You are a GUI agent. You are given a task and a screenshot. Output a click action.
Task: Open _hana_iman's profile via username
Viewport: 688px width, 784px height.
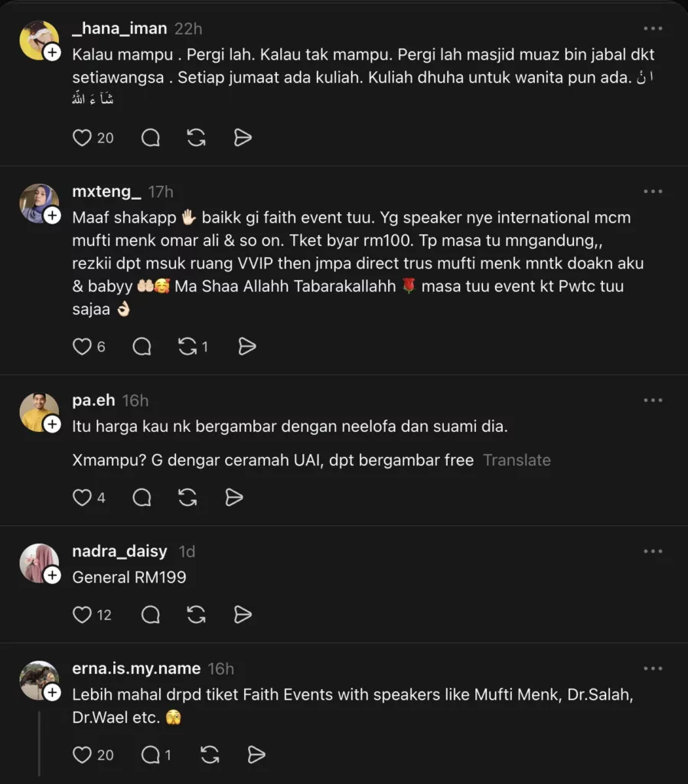click(x=119, y=28)
